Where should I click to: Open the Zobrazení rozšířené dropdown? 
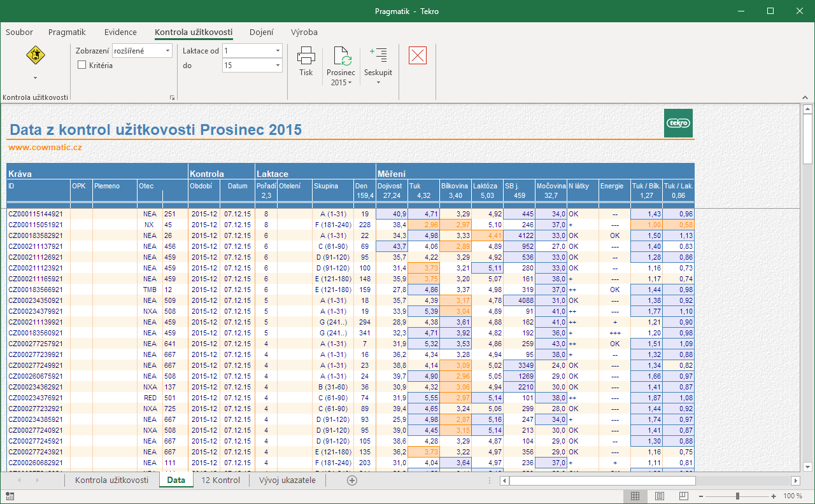(x=167, y=50)
